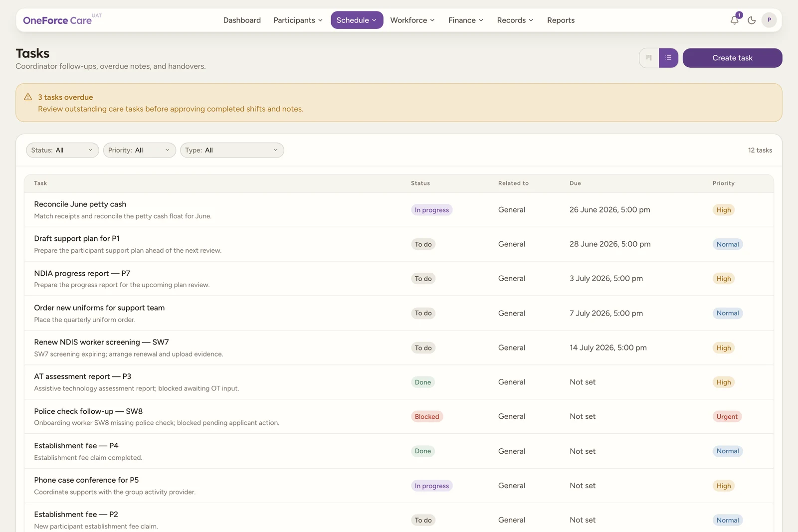Open Phone case conference for P5 task

click(86, 480)
